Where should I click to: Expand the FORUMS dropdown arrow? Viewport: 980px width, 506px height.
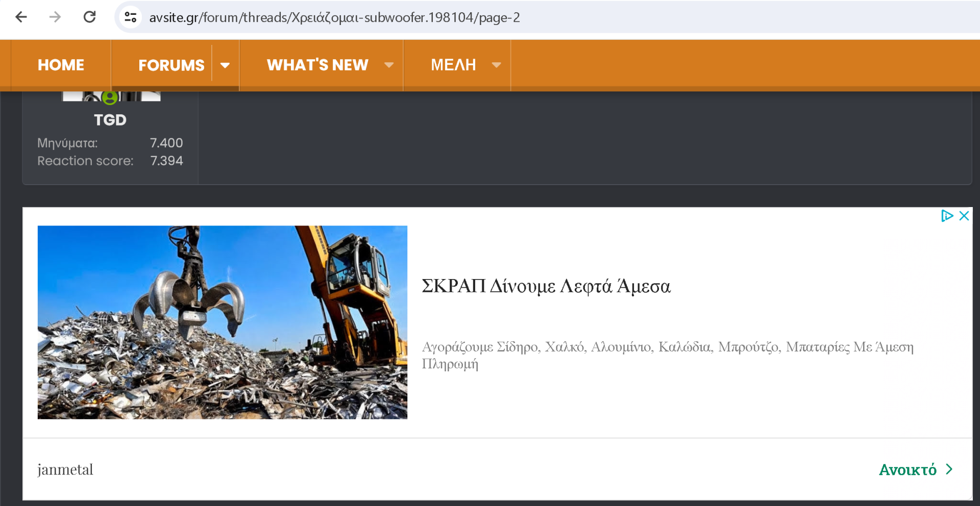coord(225,65)
